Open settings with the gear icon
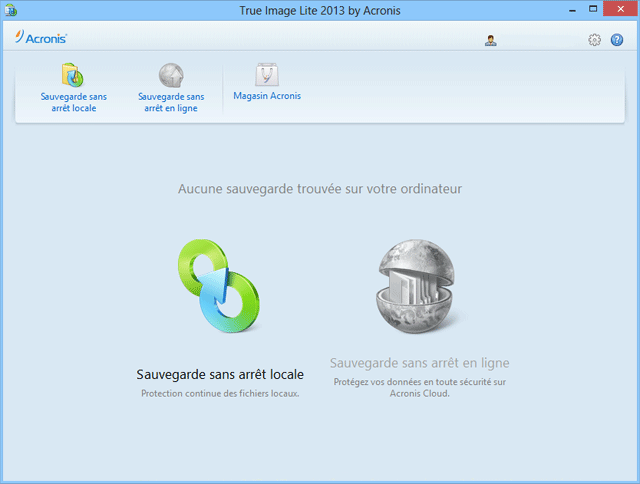The width and height of the screenshot is (640, 484). [595, 40]
